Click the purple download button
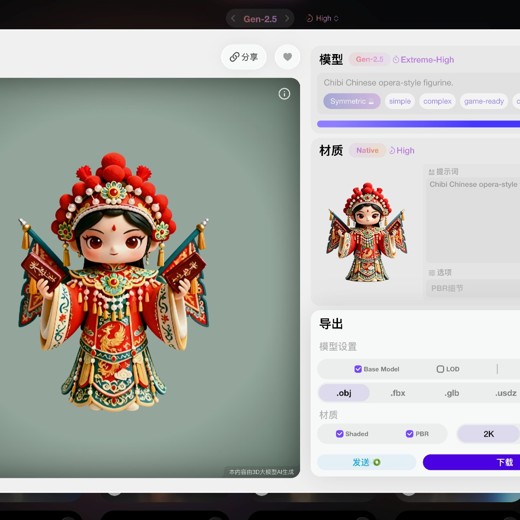The height and width of the screenshot is (520, 520). [471, 462]
